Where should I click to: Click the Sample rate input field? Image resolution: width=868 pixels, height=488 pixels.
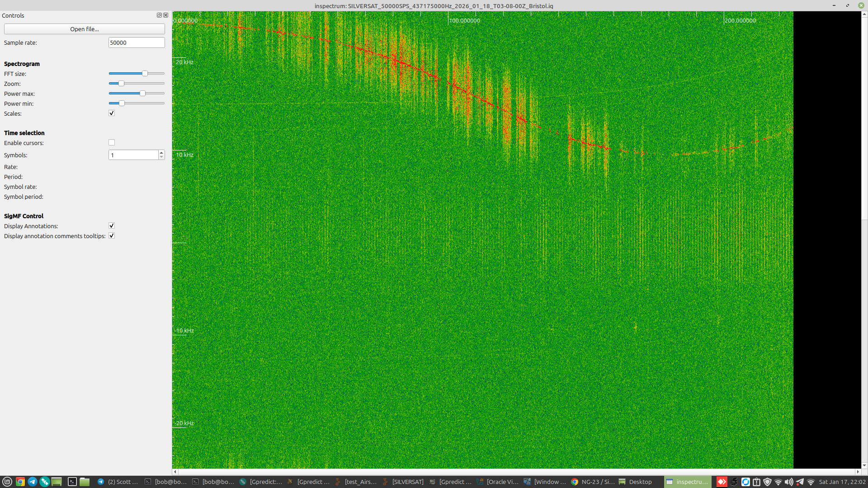pos(136,42)
